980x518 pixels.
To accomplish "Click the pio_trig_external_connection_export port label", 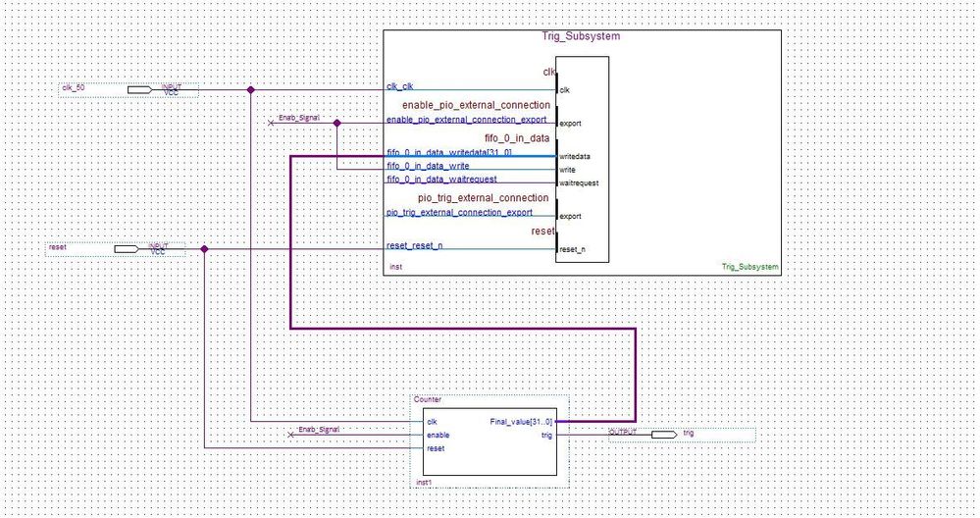I will [459, 213].
